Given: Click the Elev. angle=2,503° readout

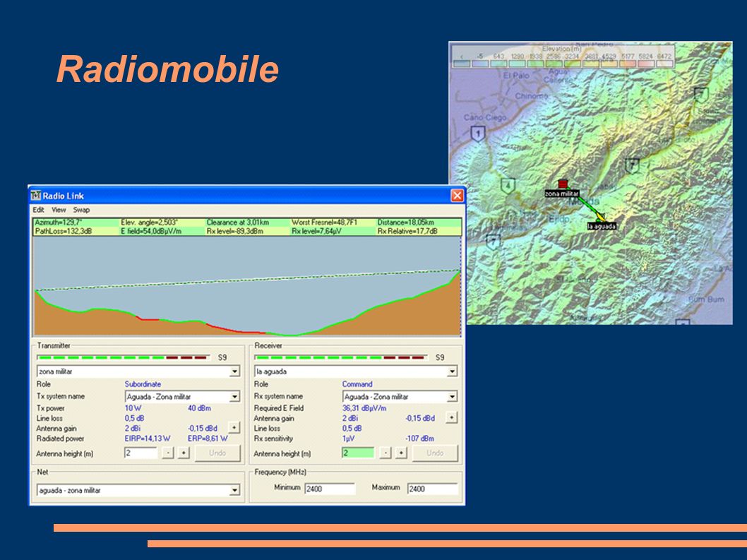Looking at the screenshot, I should point(150,222).
